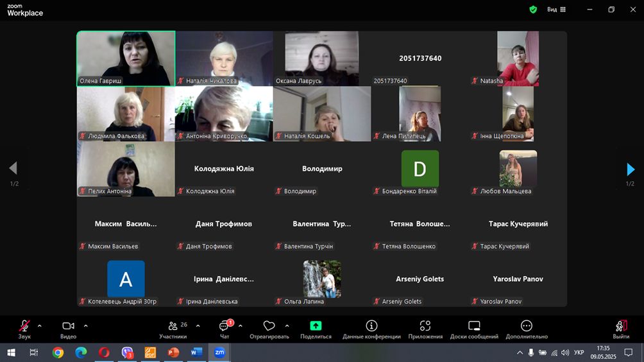This screenshot has height=362, width=644.
Task: Select the Олена Гавриш video tile
Action: [x=126, y=58]
